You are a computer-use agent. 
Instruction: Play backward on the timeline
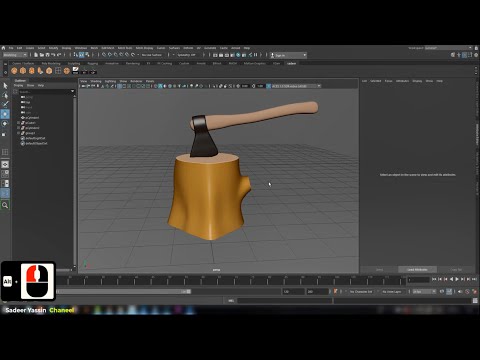tap(451, 279)
